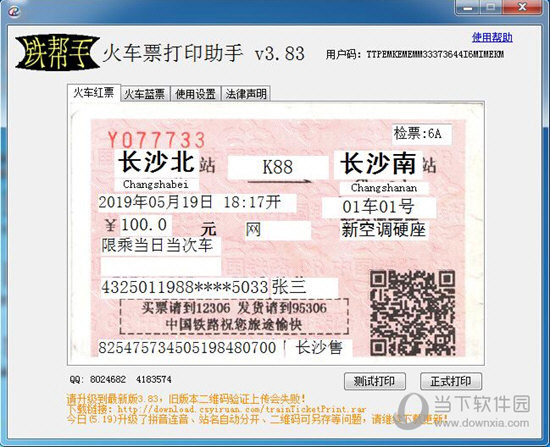Image resolution: width=550 pixels, height=447 pixels.
Task: Edit the arrival pinyin field Changshanan
Action: tap(384, 188)
